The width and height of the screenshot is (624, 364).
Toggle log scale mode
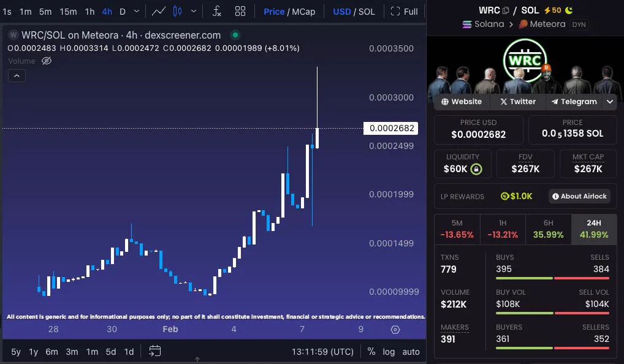click(x=389, y=352)
